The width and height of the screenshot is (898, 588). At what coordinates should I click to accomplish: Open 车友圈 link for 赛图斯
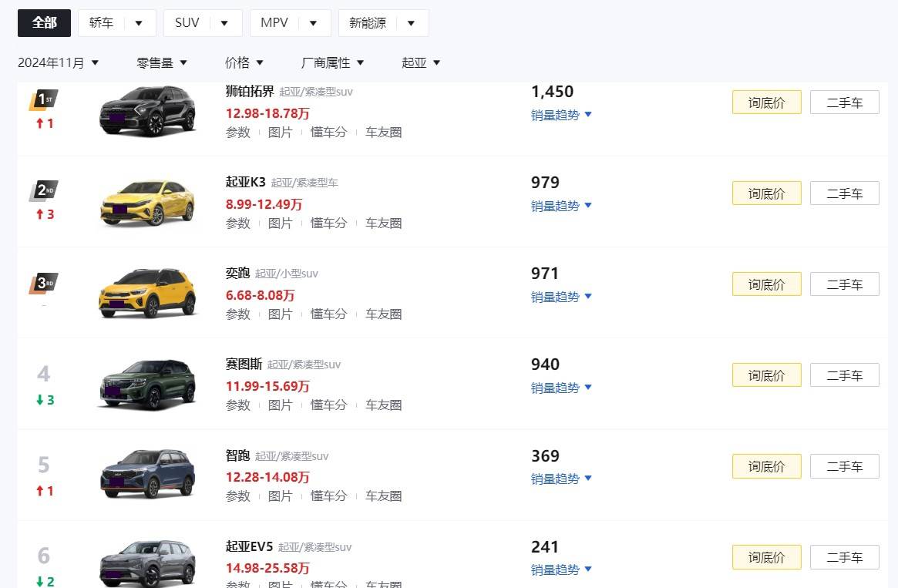click(x=383, y=405)
